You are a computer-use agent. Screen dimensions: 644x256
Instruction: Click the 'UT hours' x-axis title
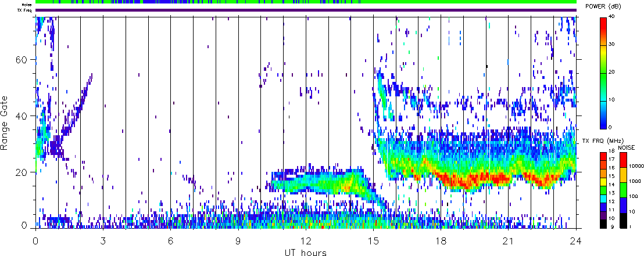[306, 252]
